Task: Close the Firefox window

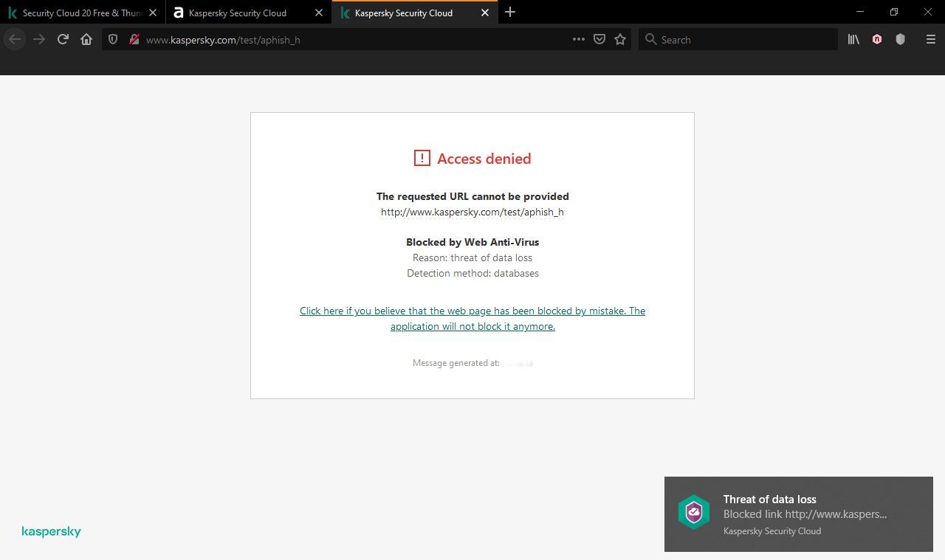Action: point(928,12)
